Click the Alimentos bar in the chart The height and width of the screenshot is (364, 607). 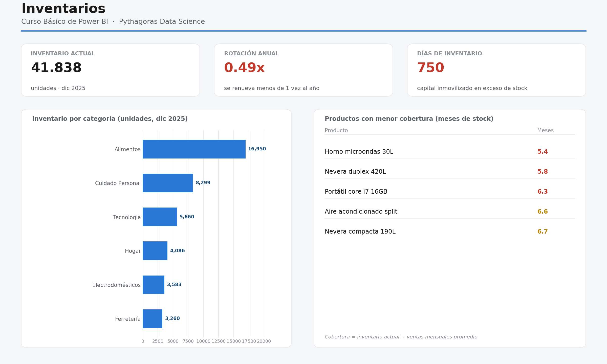coord(194,149)
